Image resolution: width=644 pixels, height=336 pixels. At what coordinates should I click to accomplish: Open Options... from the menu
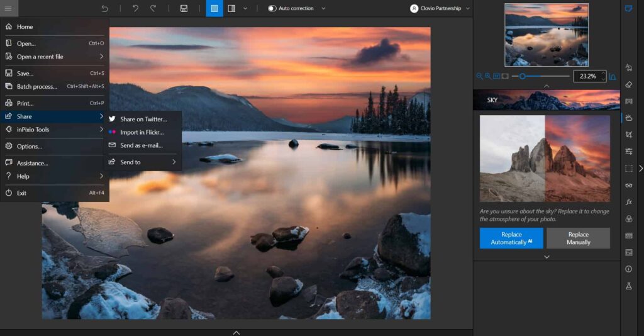pos(55,146)
